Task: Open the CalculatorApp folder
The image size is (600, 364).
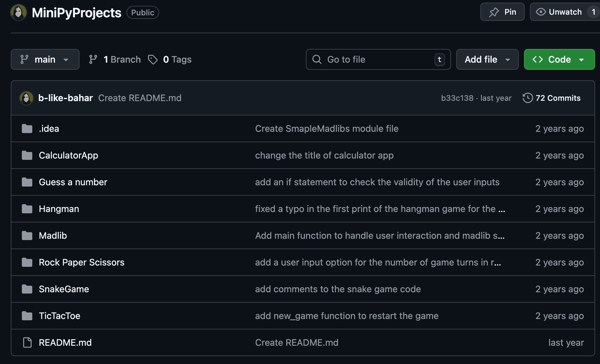Action: click(68, 155)
